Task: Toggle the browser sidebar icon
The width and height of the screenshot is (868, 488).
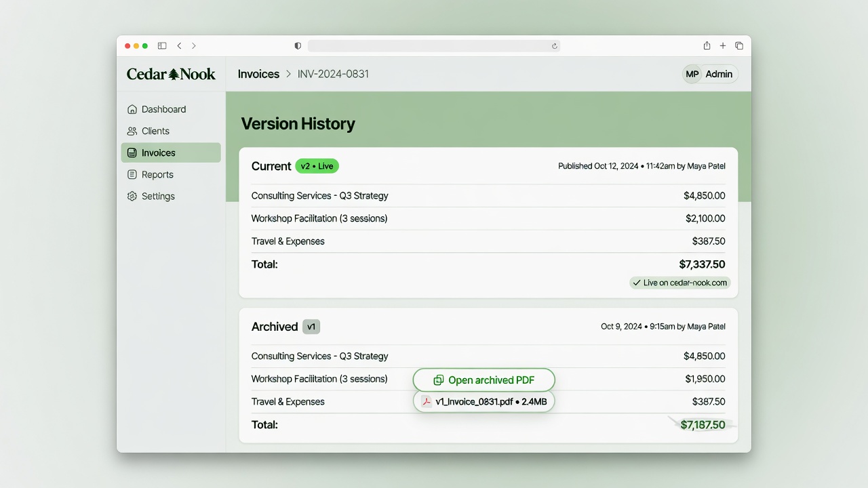Action: pyautogui.click(x=162, y=46)
